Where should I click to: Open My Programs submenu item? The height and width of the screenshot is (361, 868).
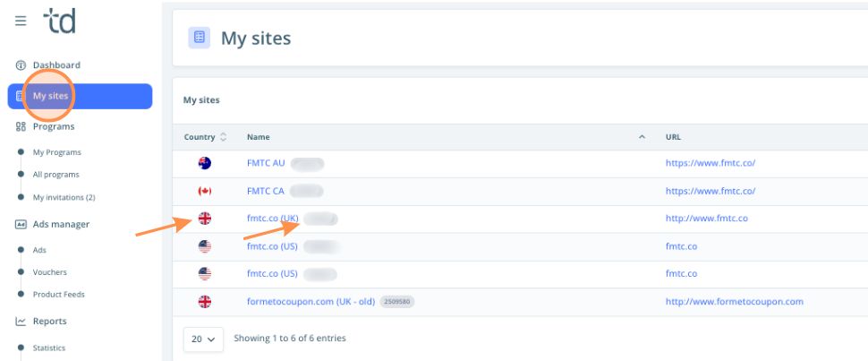[x=56, y=152]
